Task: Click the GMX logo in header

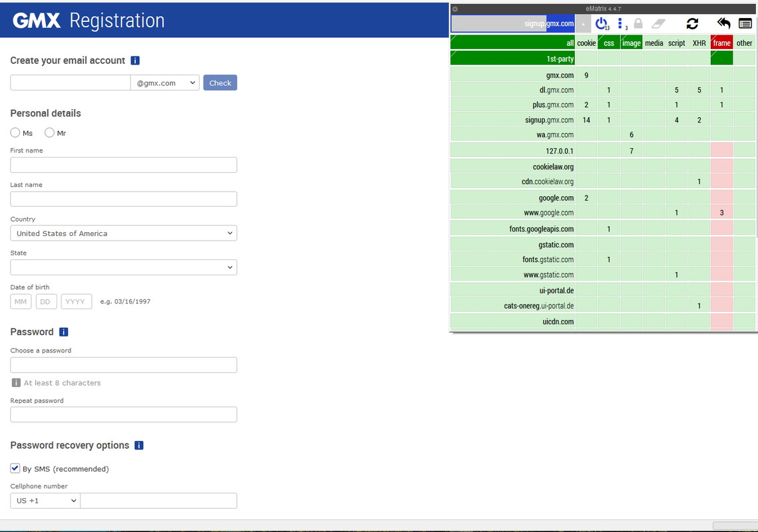Action: 36,21
